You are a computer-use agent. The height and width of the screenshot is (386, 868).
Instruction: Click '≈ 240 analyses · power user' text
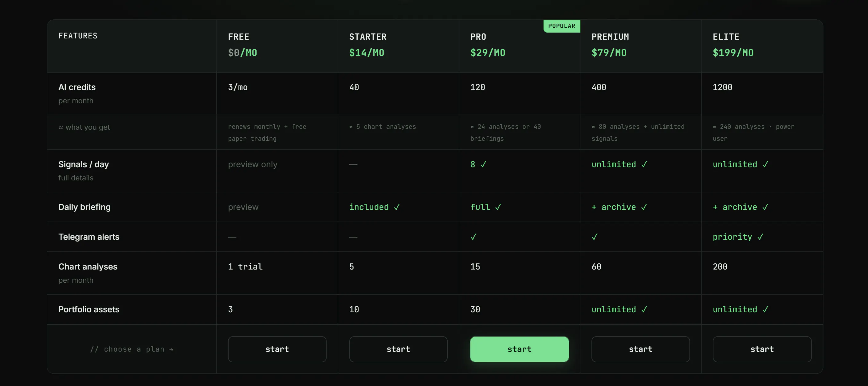pos(753,132)
